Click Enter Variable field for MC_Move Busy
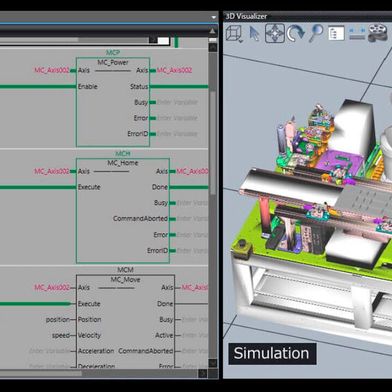392x392 pixels. point(195,319)
